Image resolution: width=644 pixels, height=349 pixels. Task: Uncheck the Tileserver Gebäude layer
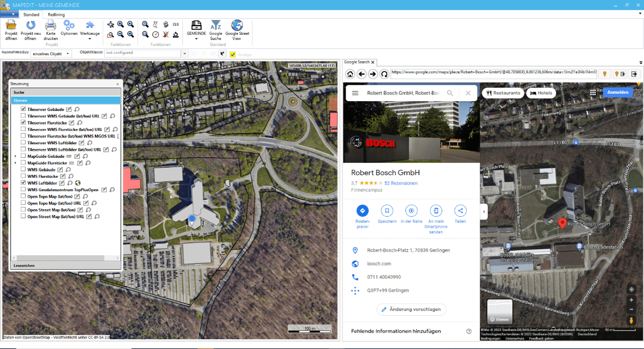point(23,109)
